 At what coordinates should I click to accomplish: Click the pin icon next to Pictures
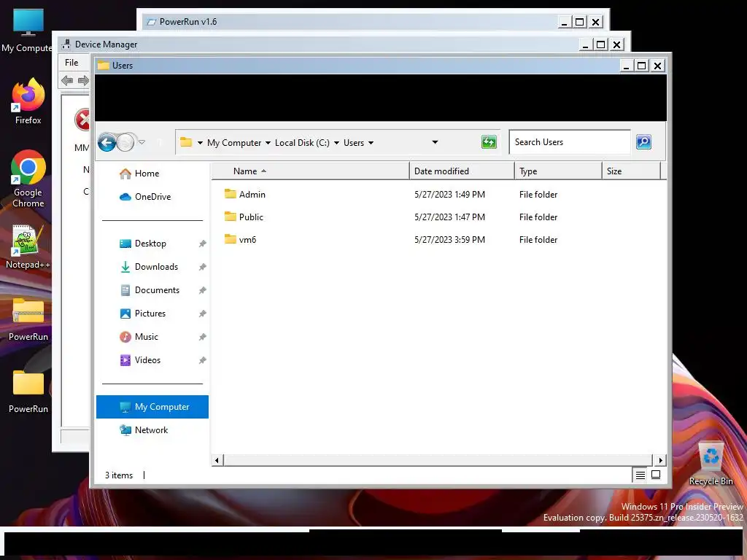pos(203,314)
